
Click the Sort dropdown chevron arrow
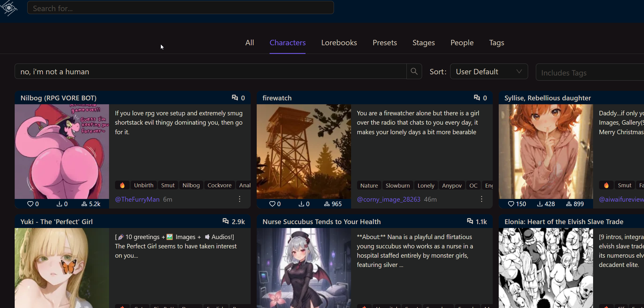click(519, 72)
